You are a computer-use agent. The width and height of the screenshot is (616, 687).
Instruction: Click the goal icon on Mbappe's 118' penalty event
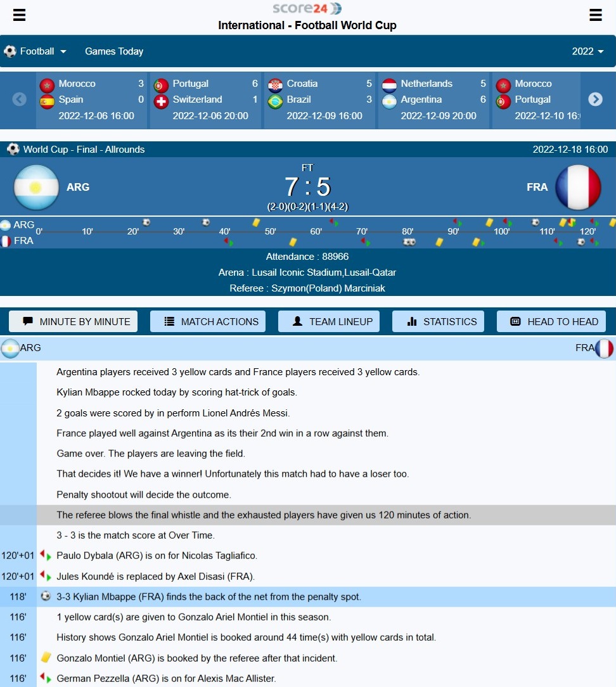click(46, 596)
